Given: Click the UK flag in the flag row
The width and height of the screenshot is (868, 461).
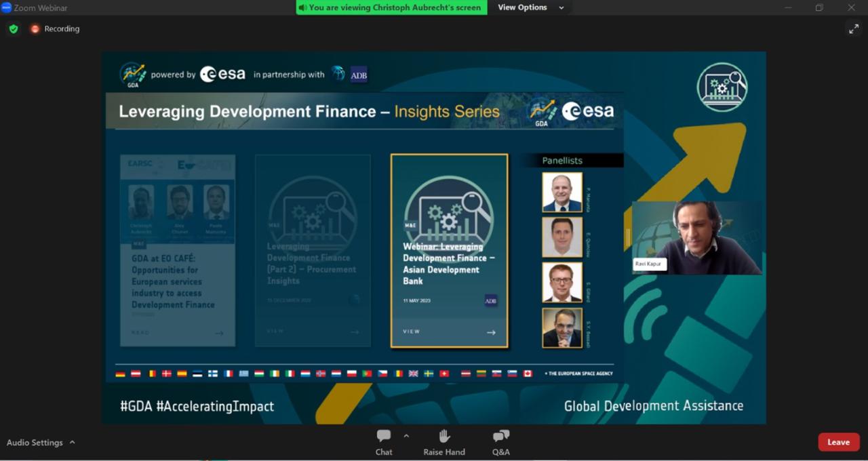Looking at the screenshot, I should [413, 374].
